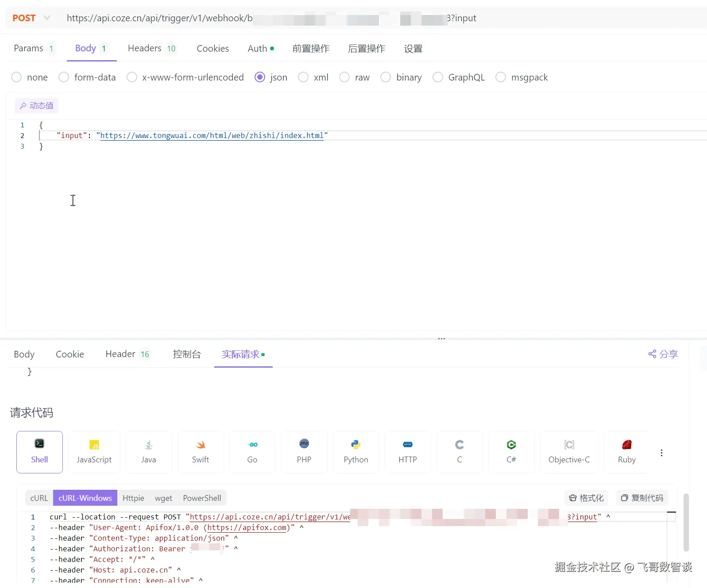
Task: Pick the Swift code language icon
Action: [x=201, y=452]
